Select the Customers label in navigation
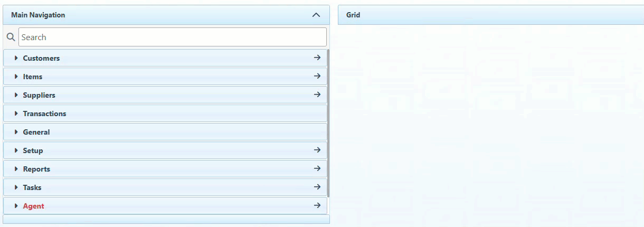The width and height of the screenshot is (644, 227). [41, 58]
